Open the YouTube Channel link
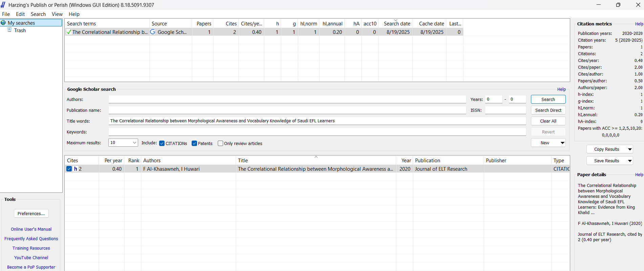Viewport: 644px width, 271px height. pos(31,258)
